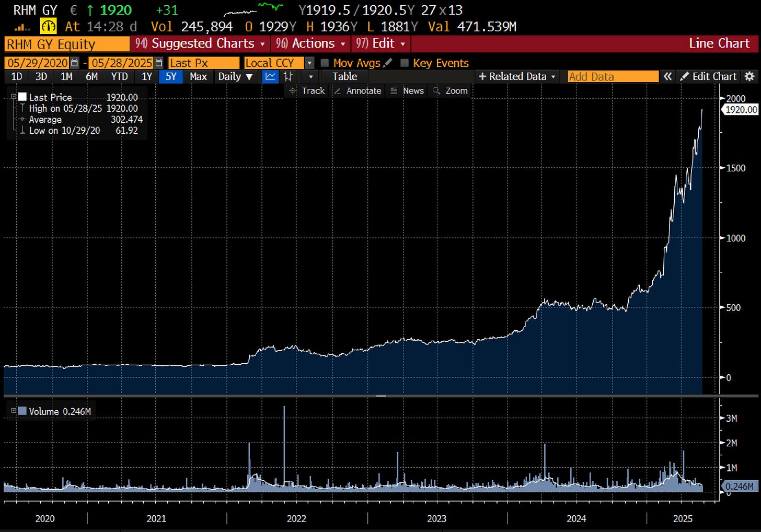Toggle the Volume series checkbox
The image size is (761, 532).
pyautogui.click(x=22, y=411)
